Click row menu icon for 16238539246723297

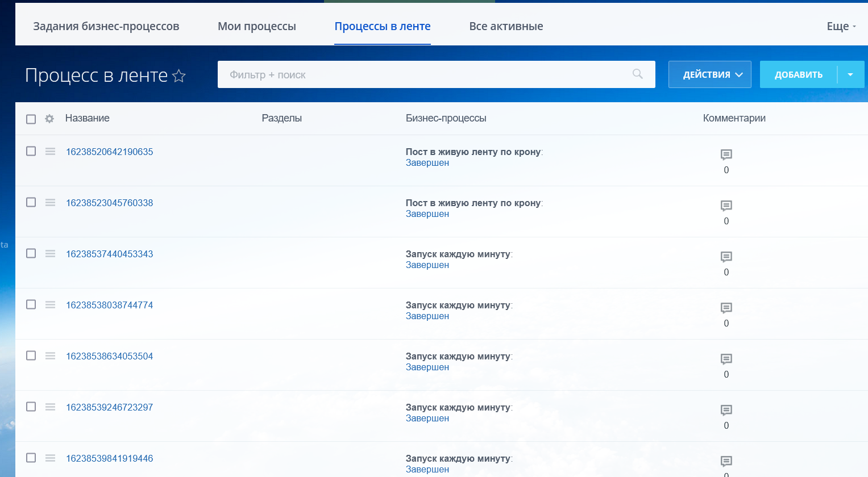pyautogui.click(x=51, y=407)
